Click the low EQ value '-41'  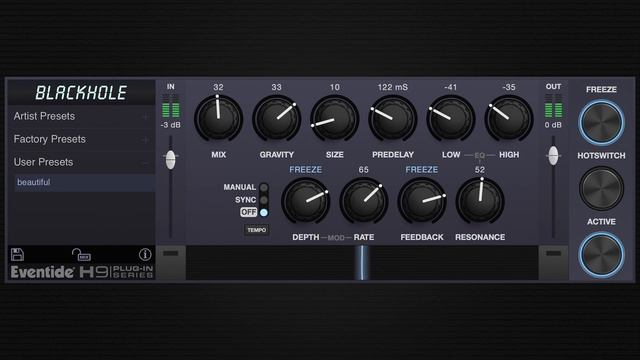tap(451, 87)
